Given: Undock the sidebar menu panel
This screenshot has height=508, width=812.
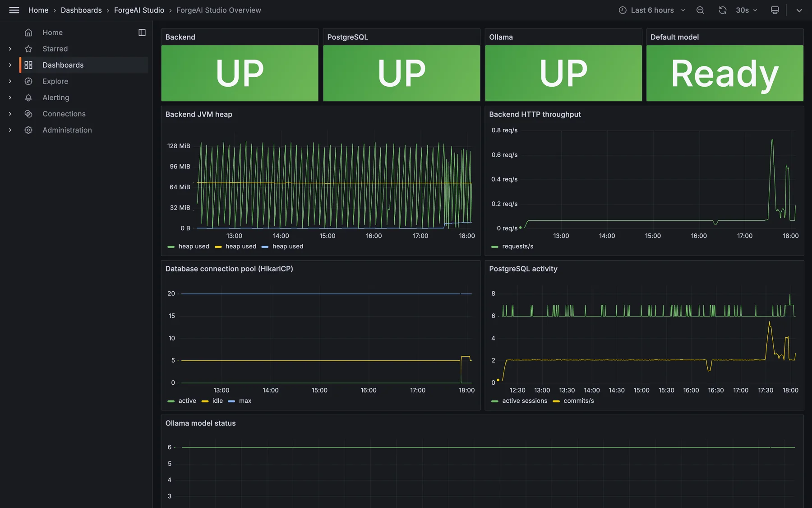Looking at the screenshot, I should pos(142,33).
